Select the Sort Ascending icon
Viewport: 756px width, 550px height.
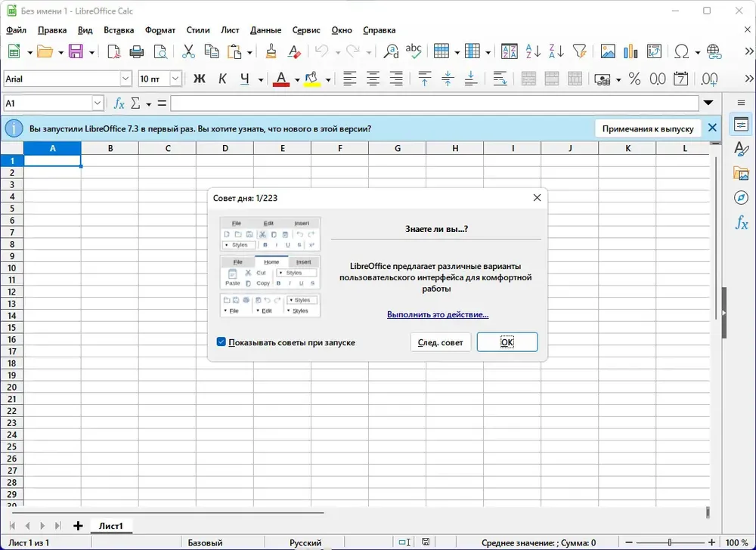click(x=533, y=51)
